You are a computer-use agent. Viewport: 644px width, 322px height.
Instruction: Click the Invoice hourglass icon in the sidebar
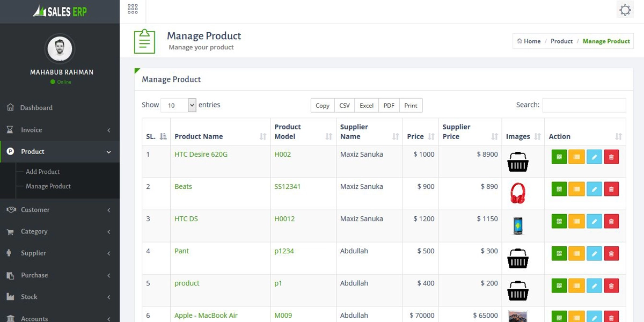click(x=10, y=130)
